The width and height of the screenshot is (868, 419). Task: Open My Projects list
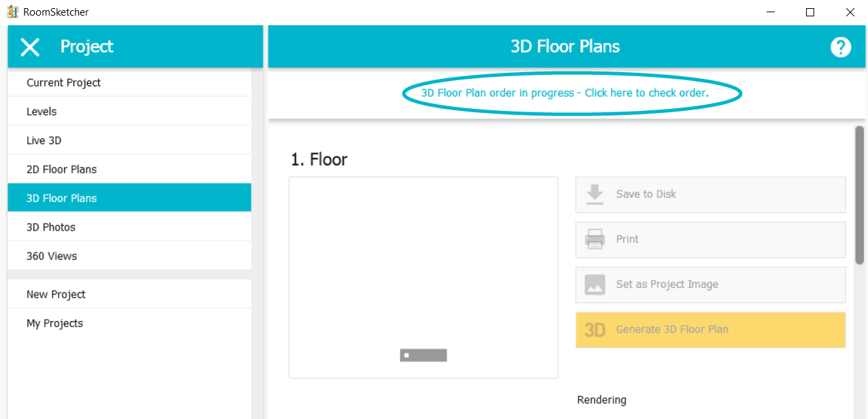[x=129, y=323]
